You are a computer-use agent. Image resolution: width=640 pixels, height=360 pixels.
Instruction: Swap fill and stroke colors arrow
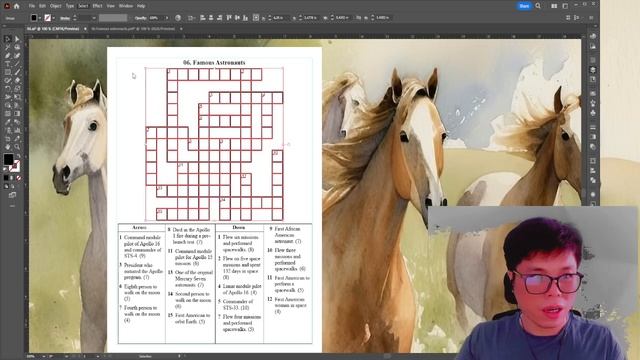point(18,156)
